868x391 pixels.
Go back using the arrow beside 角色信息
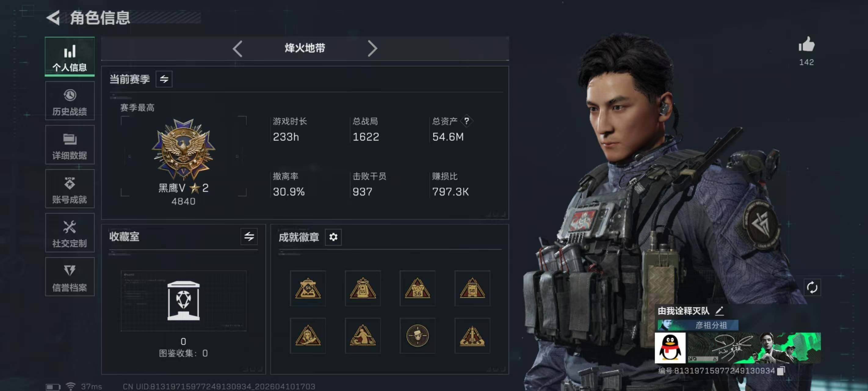(53, 17)
